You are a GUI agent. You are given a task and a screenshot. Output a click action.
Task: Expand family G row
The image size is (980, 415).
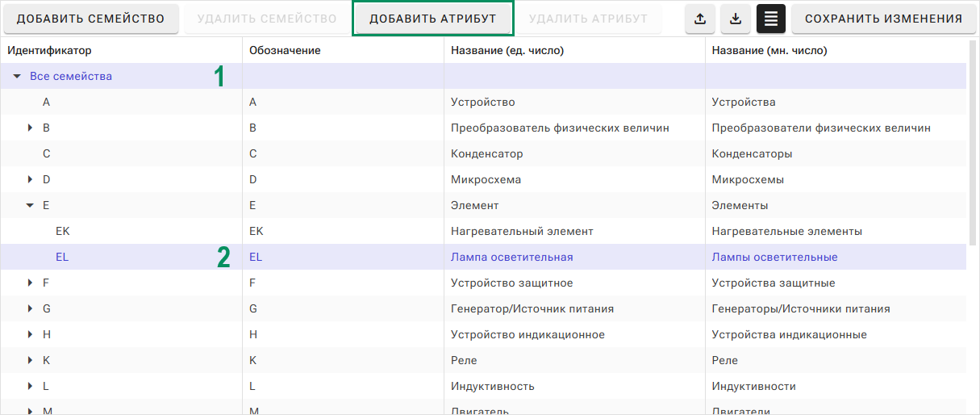tap(30, 308)
